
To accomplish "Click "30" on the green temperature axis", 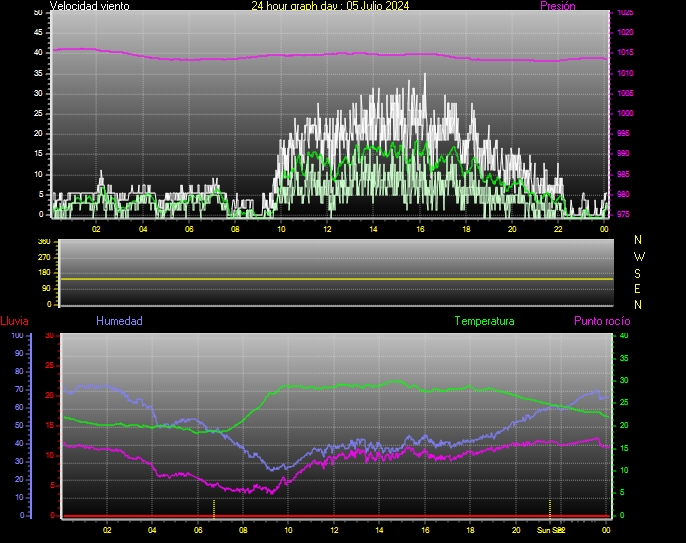I will (x=624, y=381).
